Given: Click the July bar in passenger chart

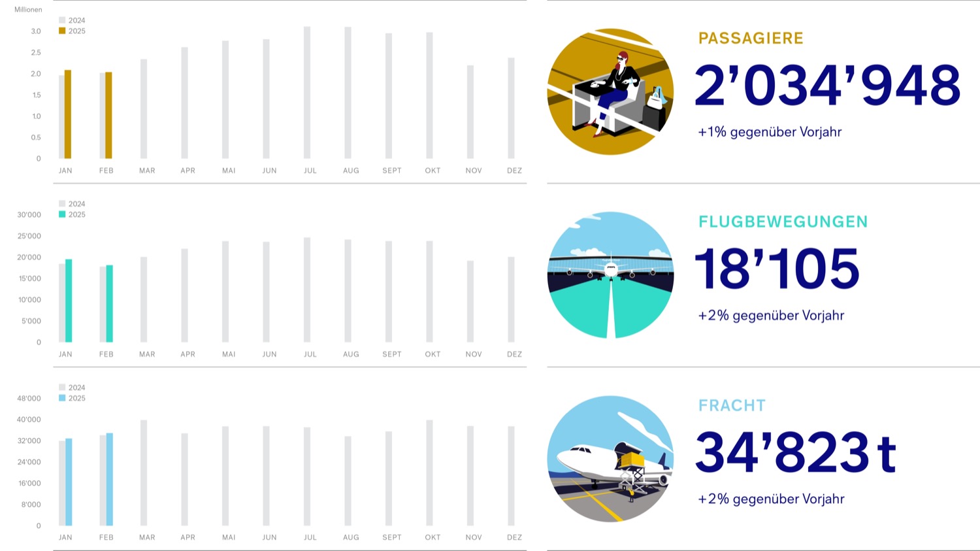Looking at the screenshot, I should click(x=307, y=93).
